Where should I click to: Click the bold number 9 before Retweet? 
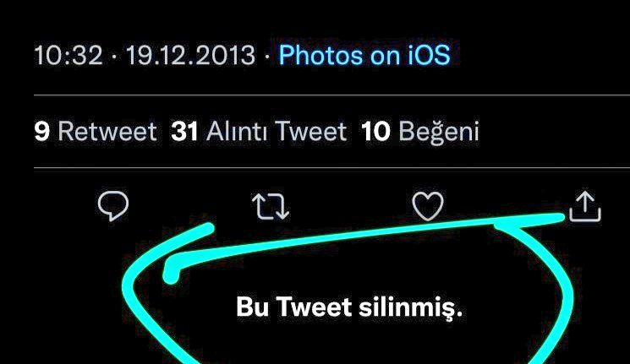(x=41, y=131)
